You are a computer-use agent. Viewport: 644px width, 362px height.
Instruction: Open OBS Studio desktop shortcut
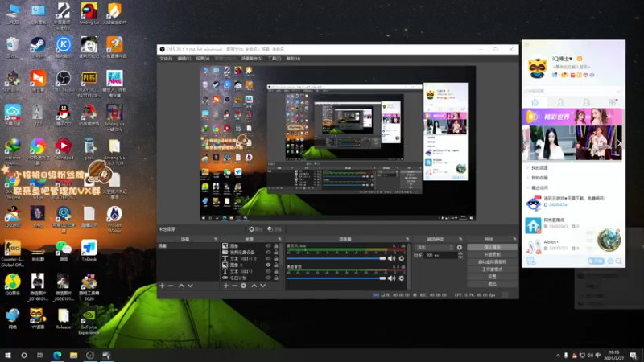[x=64, y=81]
